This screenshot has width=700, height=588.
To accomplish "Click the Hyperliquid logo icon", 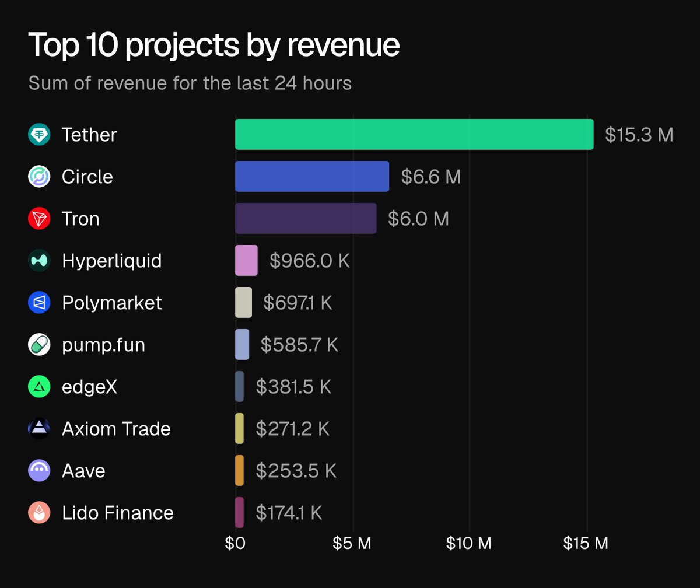I will (39, 261).
